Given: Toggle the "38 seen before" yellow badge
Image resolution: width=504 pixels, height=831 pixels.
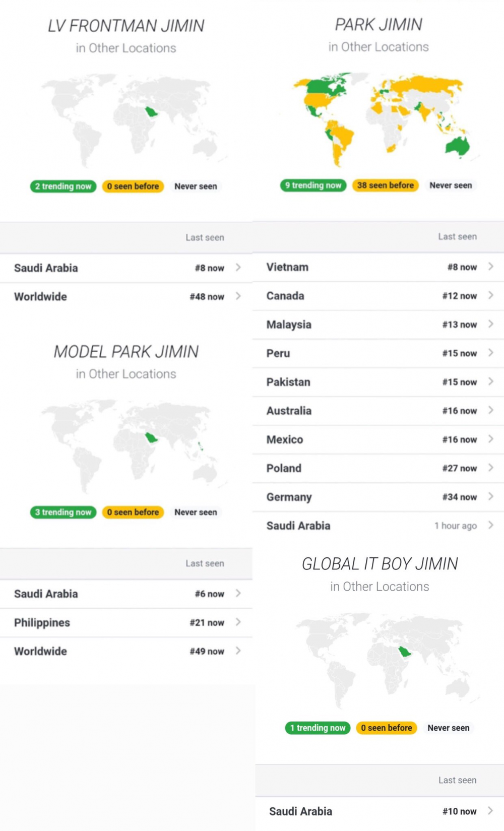Looking at the screenshot, I should click(385, 185).
